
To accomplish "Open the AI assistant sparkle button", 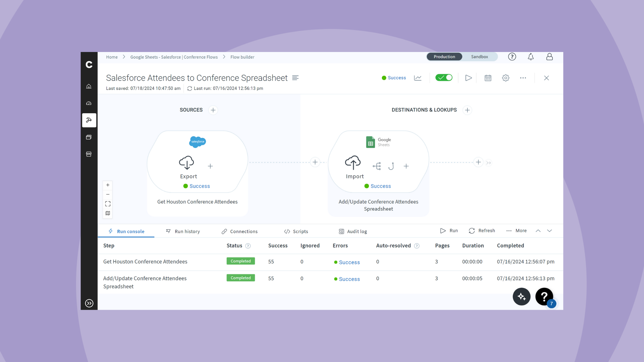I will (x=522, y=296).
